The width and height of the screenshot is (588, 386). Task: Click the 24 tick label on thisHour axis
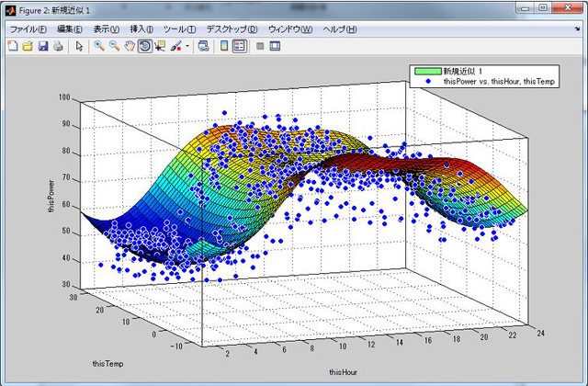pos(540,333)
